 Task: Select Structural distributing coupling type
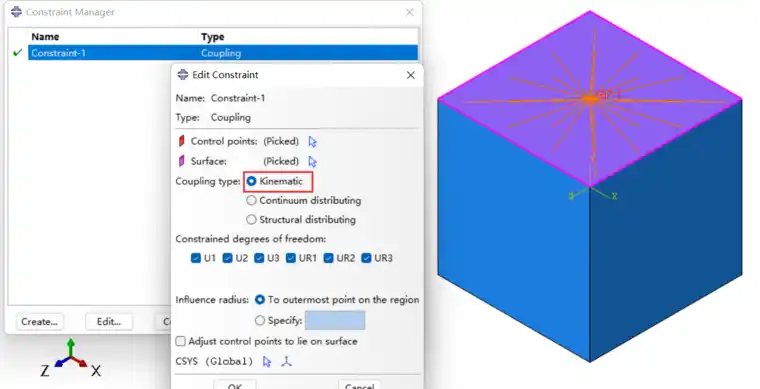[251, 219]
